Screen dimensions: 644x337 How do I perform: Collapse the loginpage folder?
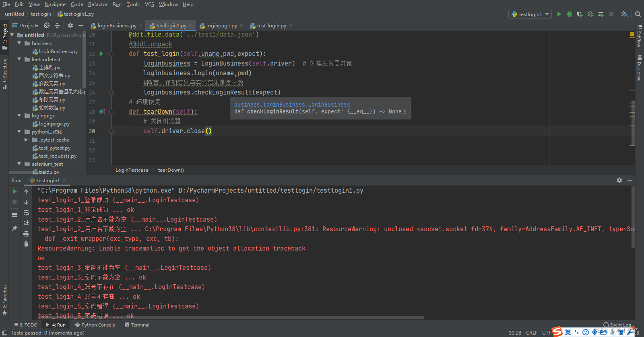pos(19,115)
